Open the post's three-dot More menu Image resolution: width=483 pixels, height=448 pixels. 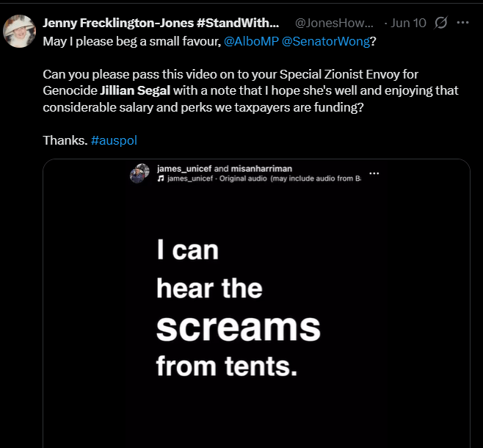[462, 23]
